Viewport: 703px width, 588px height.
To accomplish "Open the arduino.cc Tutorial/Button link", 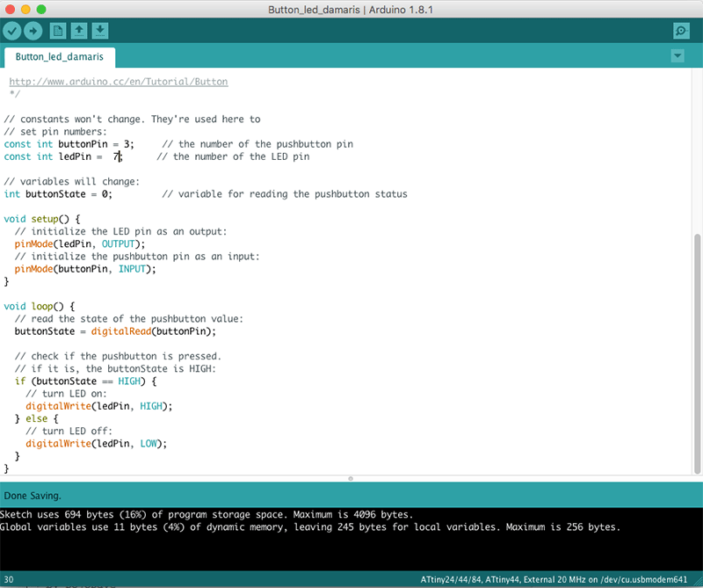I will tap(119, 82).
